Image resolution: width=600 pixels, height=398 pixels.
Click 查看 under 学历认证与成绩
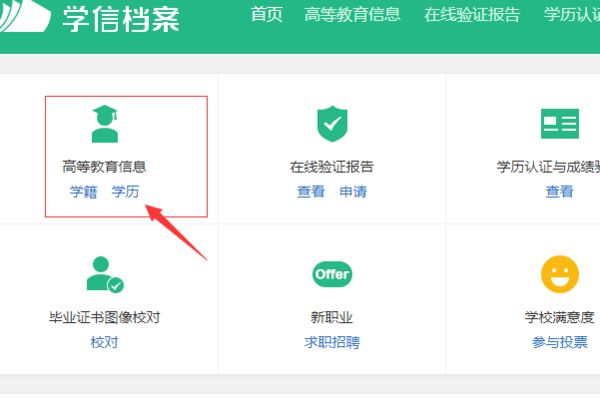(x=559, y=191)
